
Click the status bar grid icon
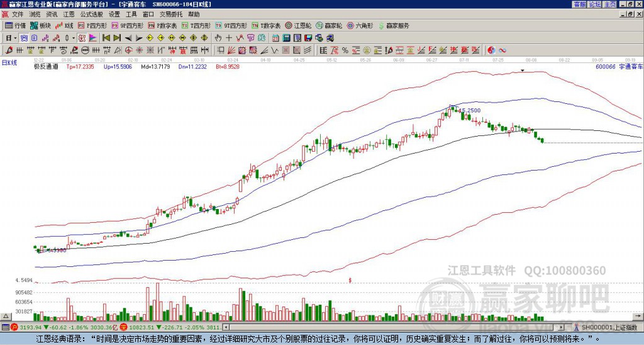[5, 327]
